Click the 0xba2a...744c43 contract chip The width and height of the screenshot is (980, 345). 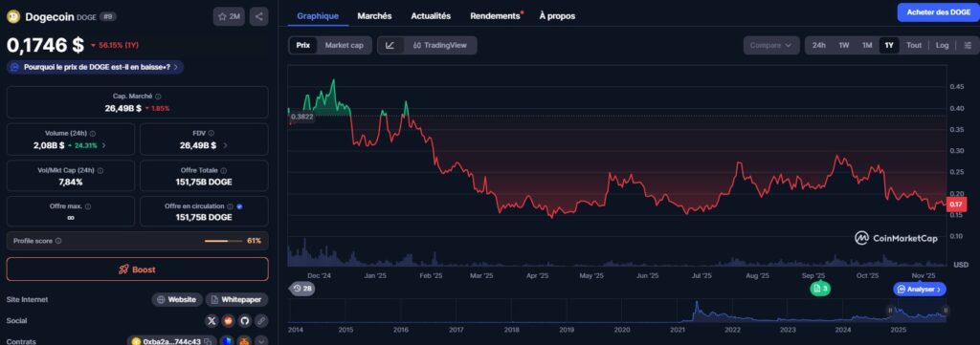(172, 341)
